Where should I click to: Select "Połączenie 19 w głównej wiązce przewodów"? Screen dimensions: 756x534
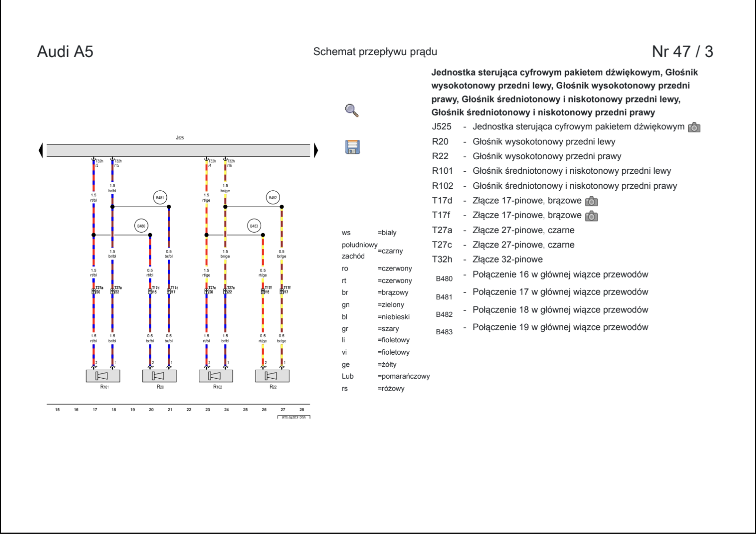pos(560,328)
